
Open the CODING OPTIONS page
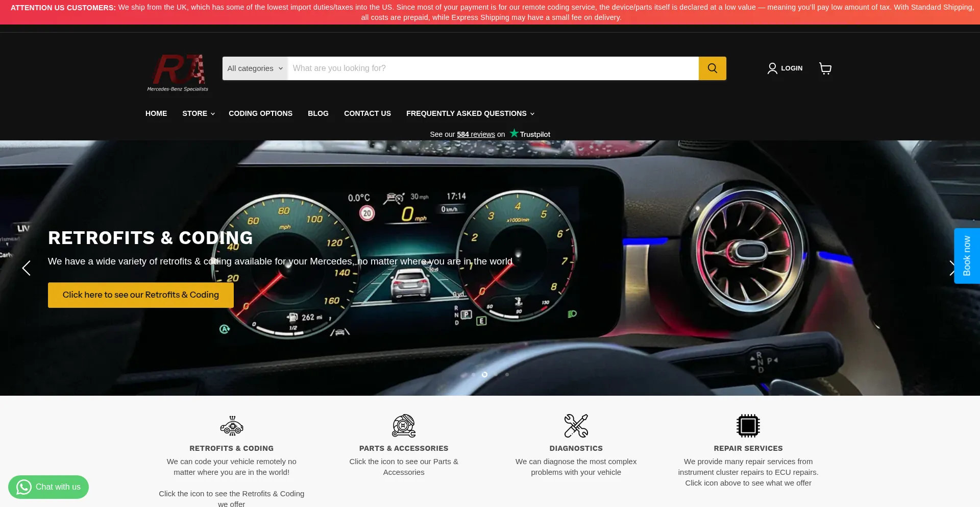click(x=260, y=113)
